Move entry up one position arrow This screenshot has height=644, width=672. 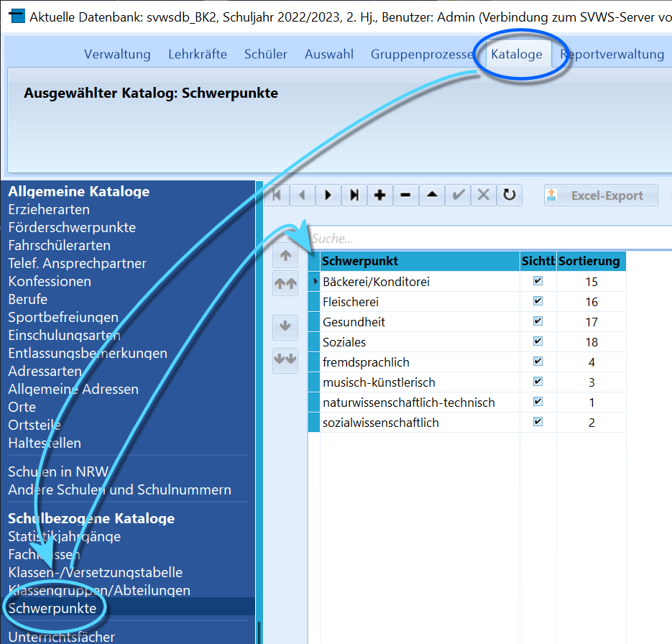[x=285, y=256]
